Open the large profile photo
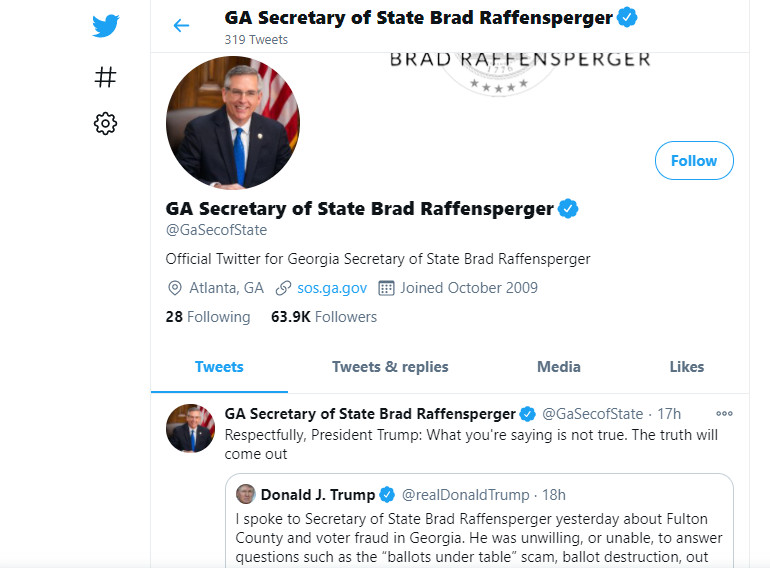Screen dimensions: 770x568 click(233, 122)
